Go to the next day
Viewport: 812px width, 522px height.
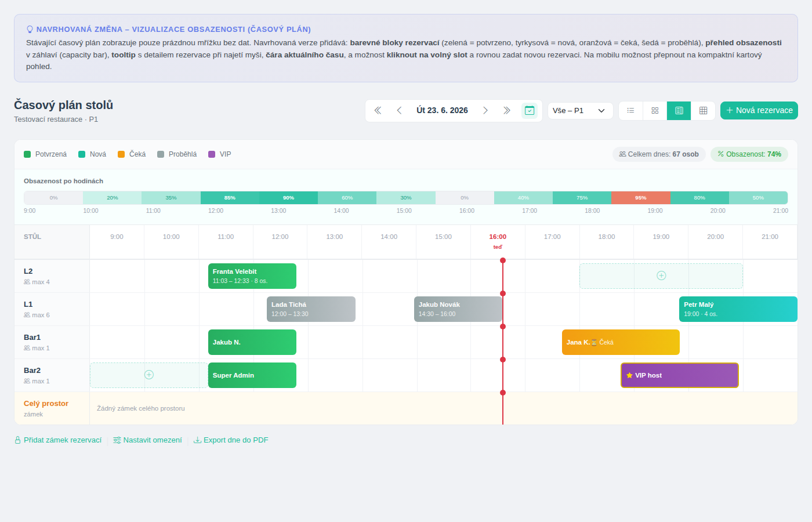[485, 110]
